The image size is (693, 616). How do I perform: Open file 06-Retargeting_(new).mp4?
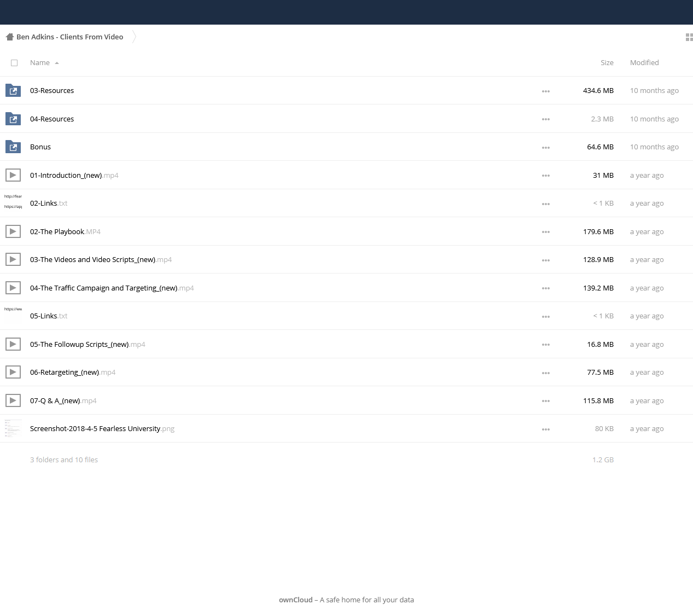tap(73, 372)
